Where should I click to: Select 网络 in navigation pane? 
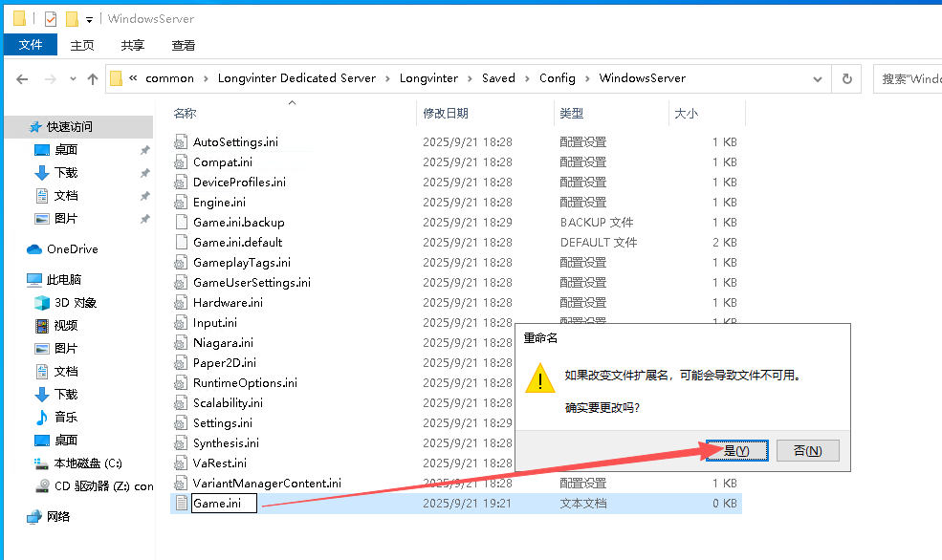tap(57, 517)
